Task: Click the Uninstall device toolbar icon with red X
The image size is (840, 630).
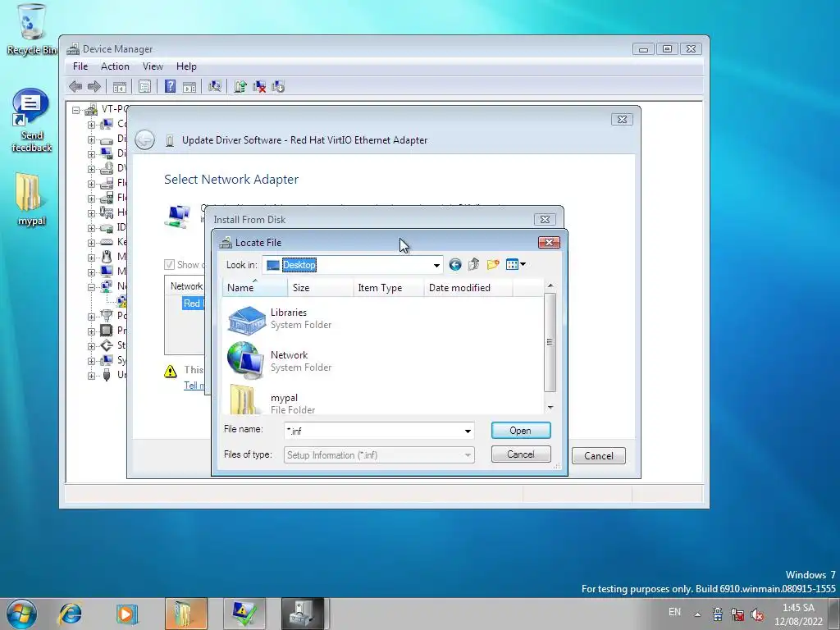Action: click(x=259, y=86)
